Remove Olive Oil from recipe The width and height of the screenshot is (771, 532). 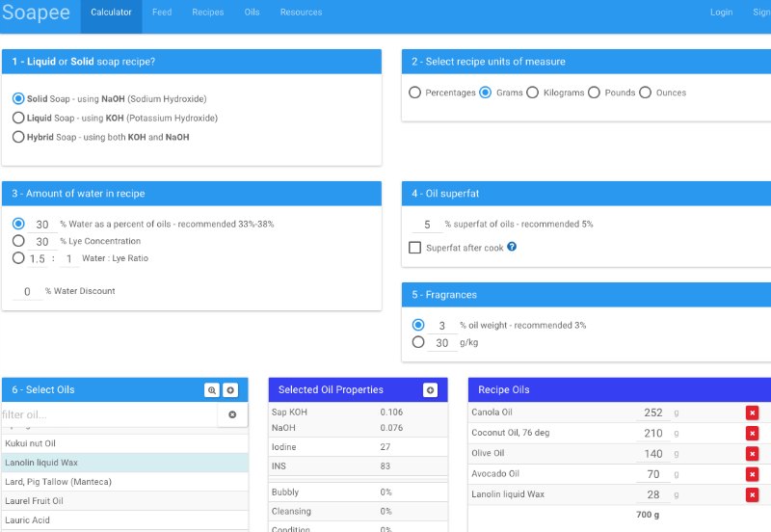click(x=753, y=454)
